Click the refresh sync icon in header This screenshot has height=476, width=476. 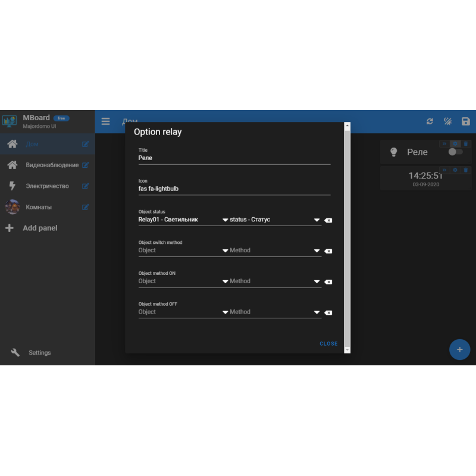point(430,121)
